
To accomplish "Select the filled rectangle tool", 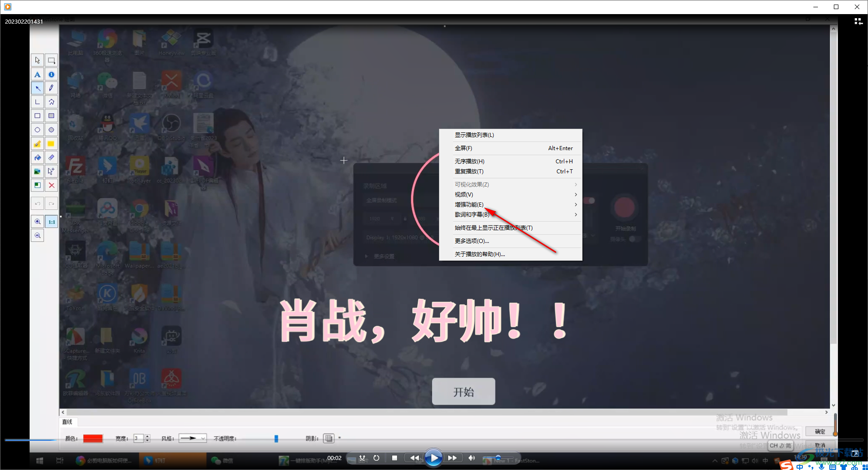I will tap(51, 116).
